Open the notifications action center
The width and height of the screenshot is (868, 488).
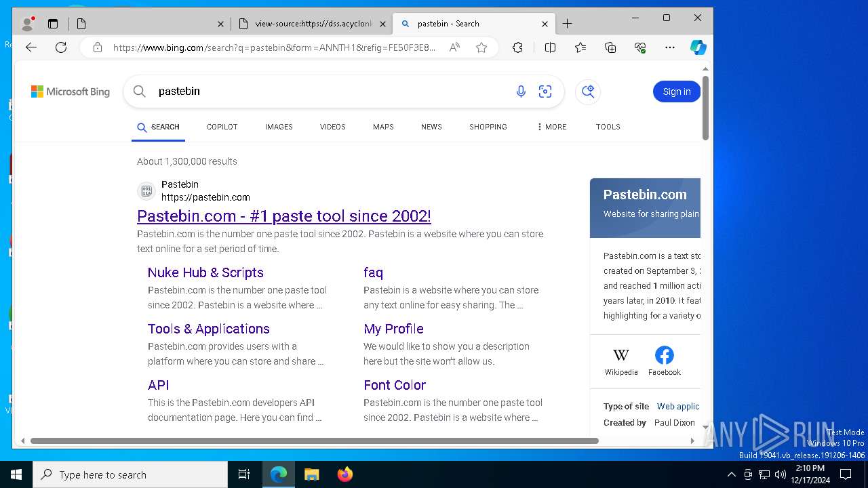click(x=846, y=474)
